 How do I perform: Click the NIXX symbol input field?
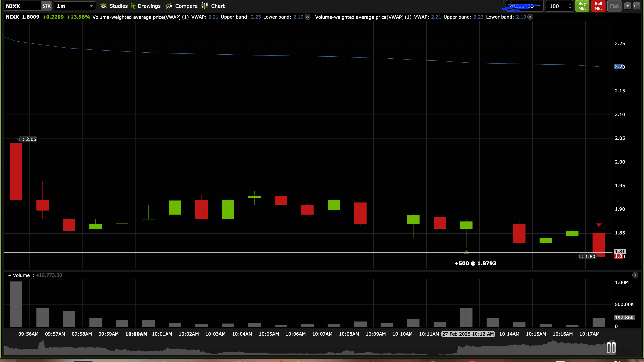[22, 6]
